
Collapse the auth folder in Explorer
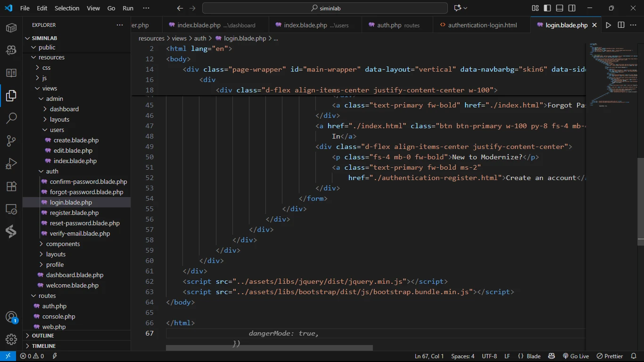52,171
